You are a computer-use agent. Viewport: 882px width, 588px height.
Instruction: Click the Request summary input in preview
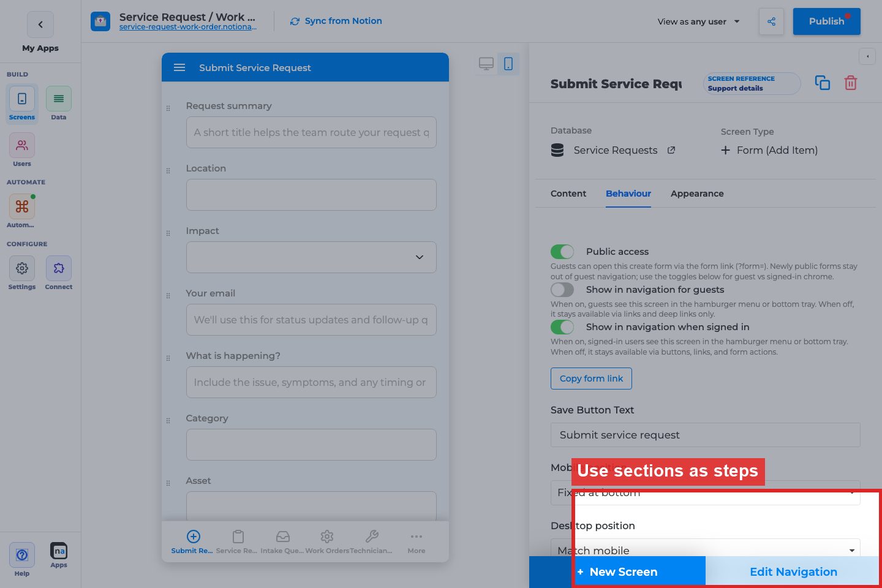311,132
